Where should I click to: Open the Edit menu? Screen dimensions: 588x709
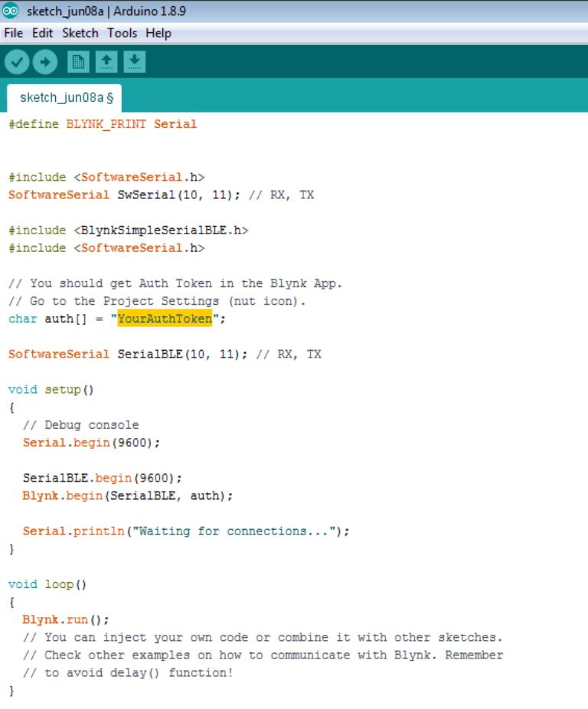[41, 33]
